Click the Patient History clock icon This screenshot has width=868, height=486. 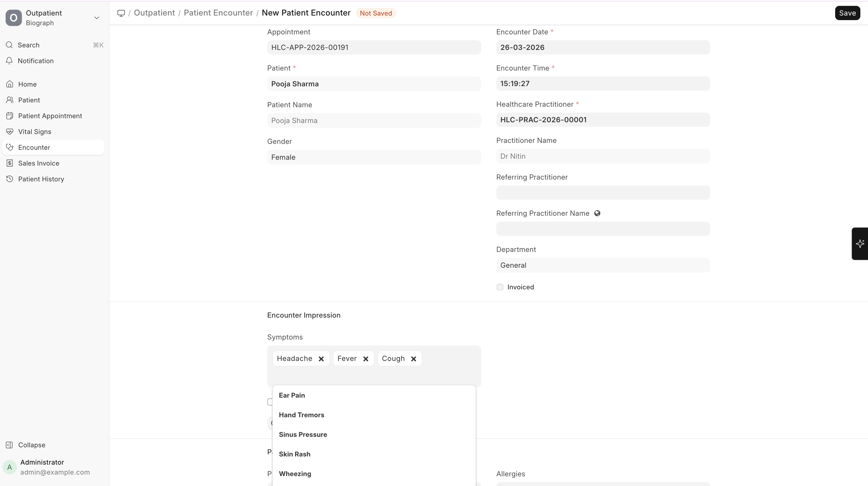[x=10, y=179]
